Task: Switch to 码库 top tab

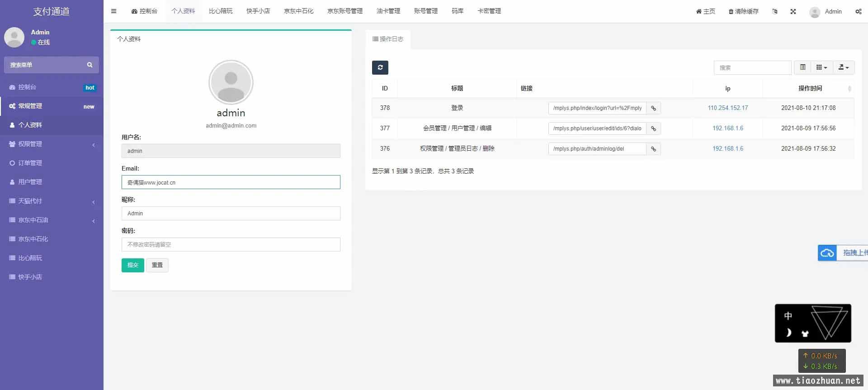Action: pos(458,11)
